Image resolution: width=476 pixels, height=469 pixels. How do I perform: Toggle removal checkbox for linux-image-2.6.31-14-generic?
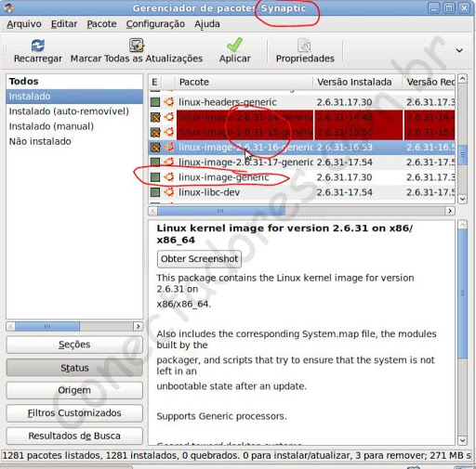click(x=155, y=117)
